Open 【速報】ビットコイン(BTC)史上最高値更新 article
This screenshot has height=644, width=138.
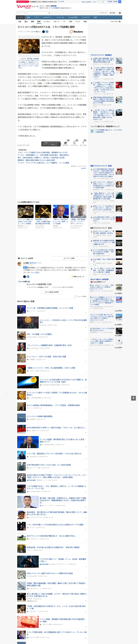pyautogui.click(x=51, y=368)
